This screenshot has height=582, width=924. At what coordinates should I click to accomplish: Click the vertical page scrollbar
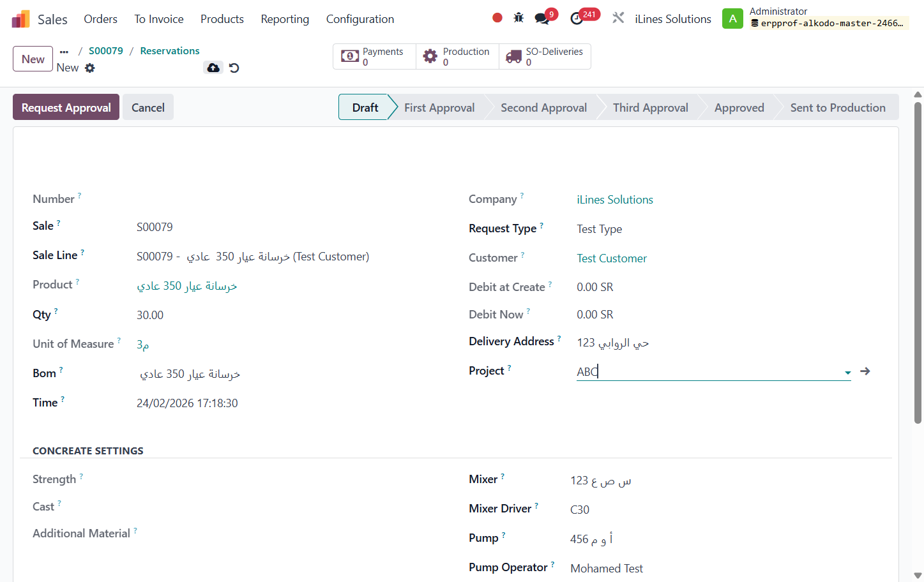coord(918,262)
